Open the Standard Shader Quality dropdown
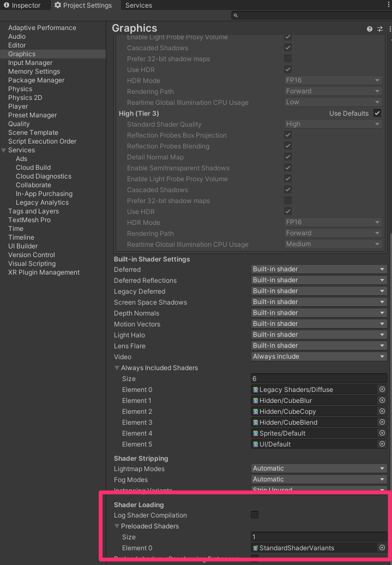The width and height of the screenshot is (392, 565). point(333,124)
